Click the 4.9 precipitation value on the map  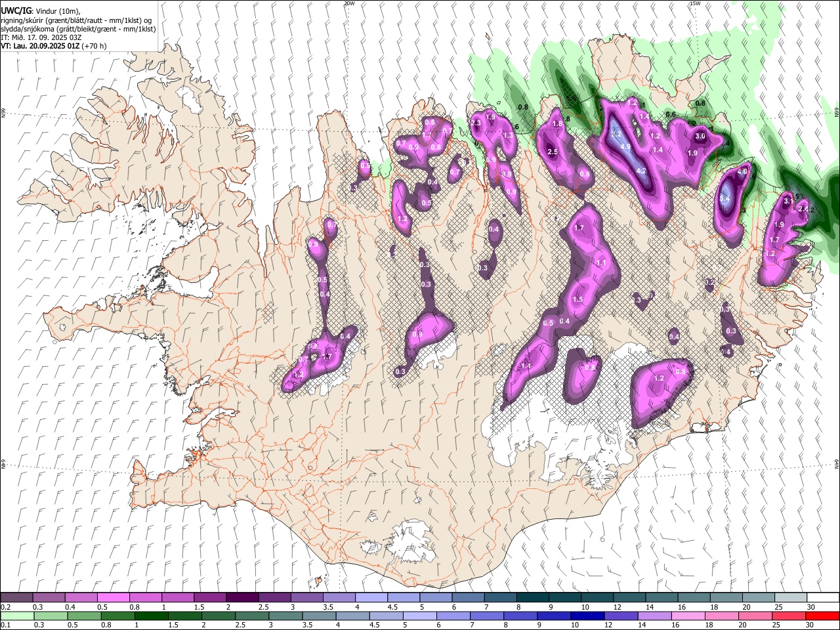point(625,146)
